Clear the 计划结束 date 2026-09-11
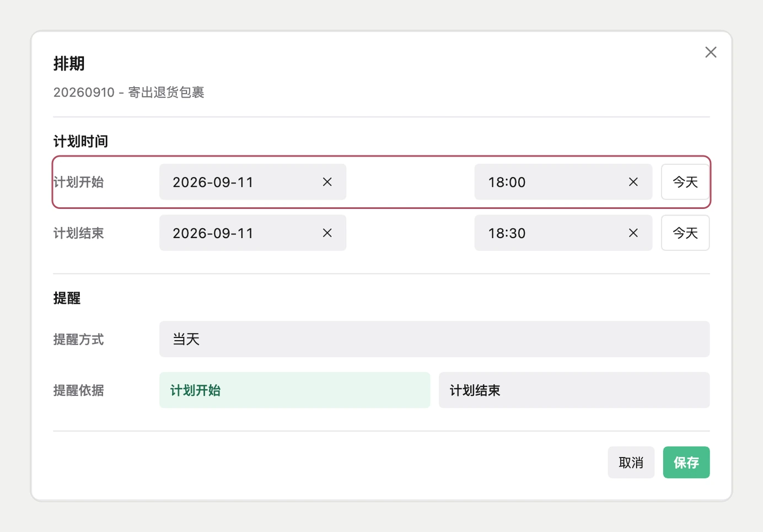The width and height of the screenshot is (763, 532). [327, 233]
